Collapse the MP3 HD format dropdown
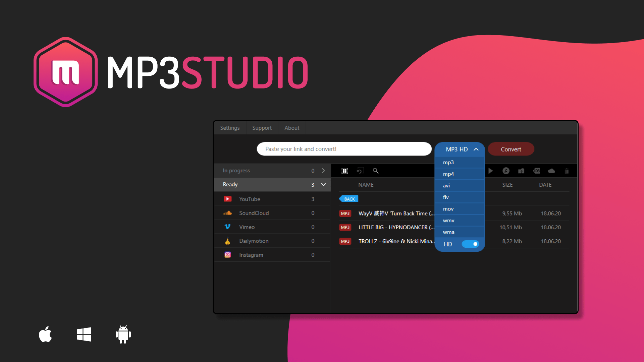The width and height of the screenshot is (644, 362). tap(476, 149)
